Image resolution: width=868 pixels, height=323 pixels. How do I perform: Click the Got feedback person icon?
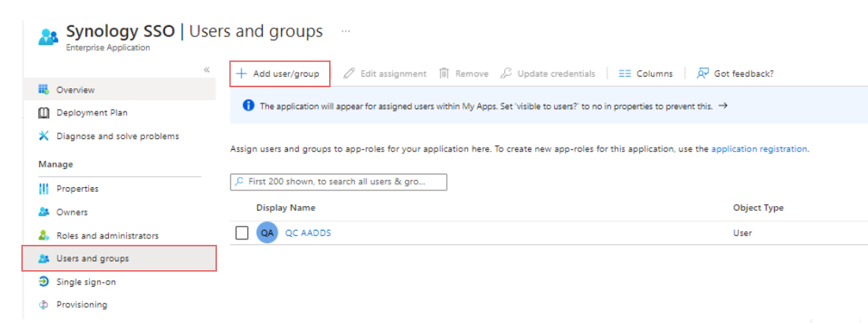(x=702, y=73)
